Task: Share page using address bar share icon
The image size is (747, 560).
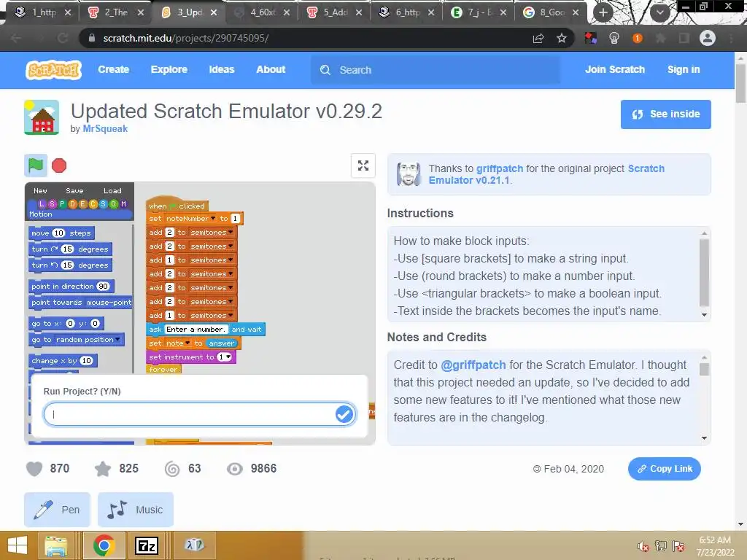Action: [538, 38]
